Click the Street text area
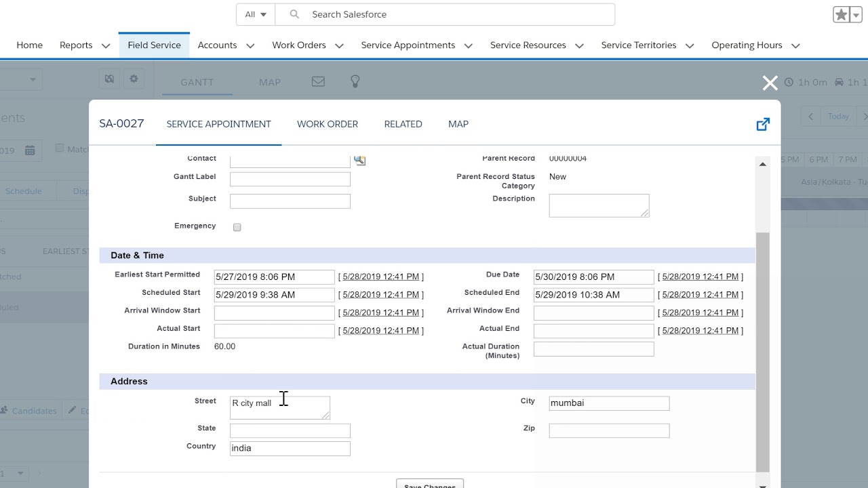This screenshot has height=488, width=868. 280,407
